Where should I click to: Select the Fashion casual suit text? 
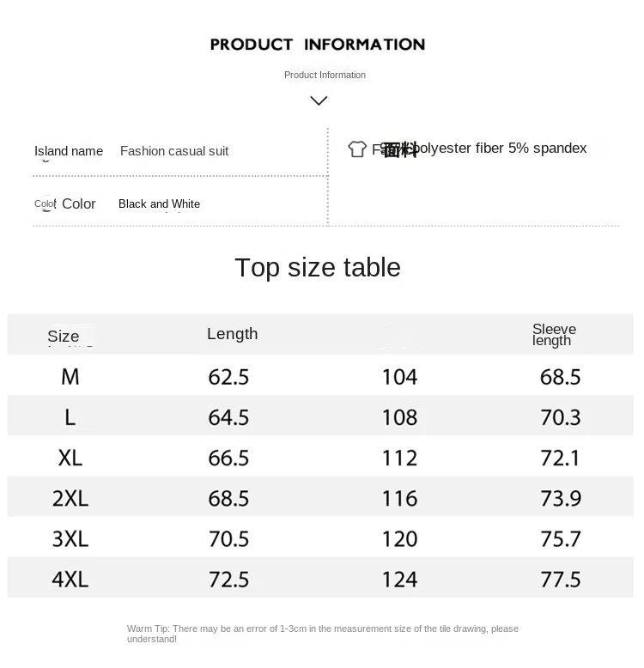click(174, 151)
